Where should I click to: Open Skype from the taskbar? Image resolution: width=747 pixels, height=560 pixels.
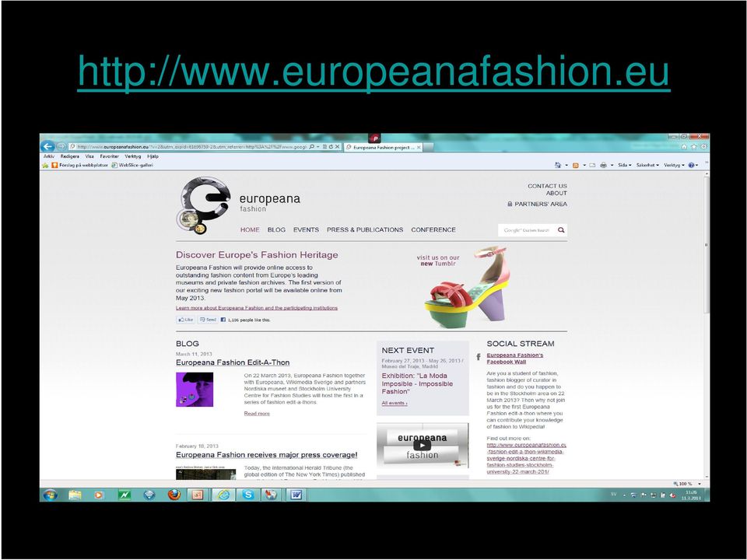point(247,495)
